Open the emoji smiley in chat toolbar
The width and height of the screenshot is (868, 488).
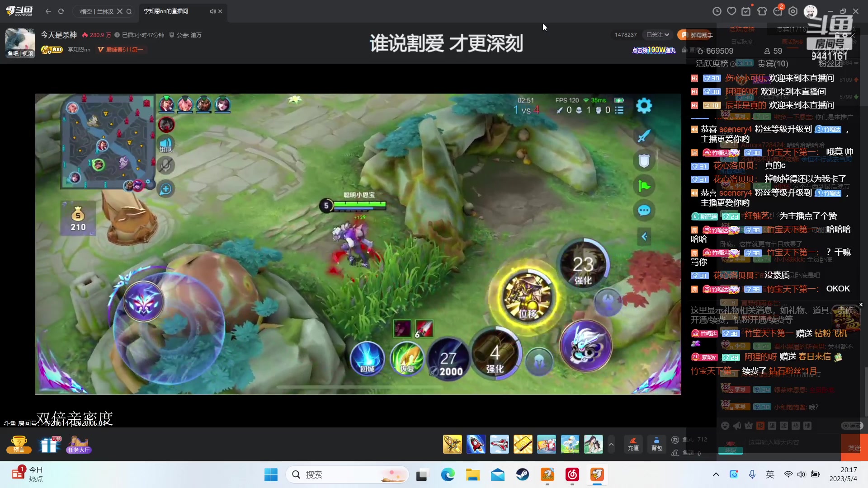pyautogui.click(x=725, y=426)
